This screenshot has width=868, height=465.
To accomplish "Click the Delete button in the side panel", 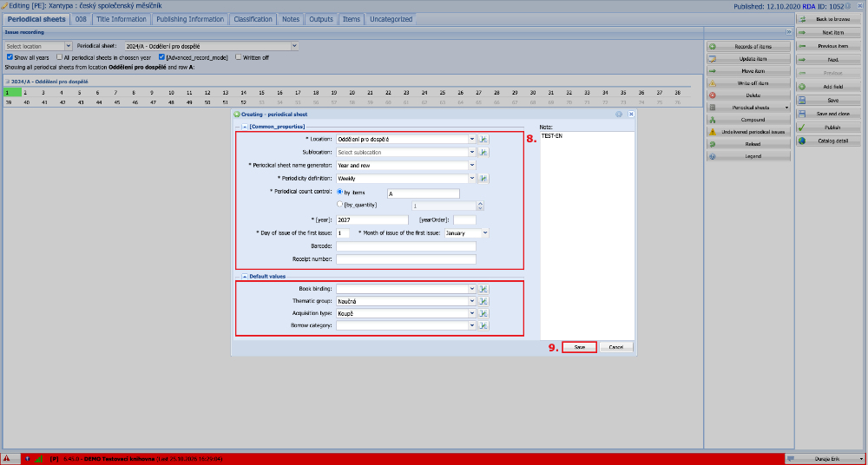I will click(x=748, y=95).
